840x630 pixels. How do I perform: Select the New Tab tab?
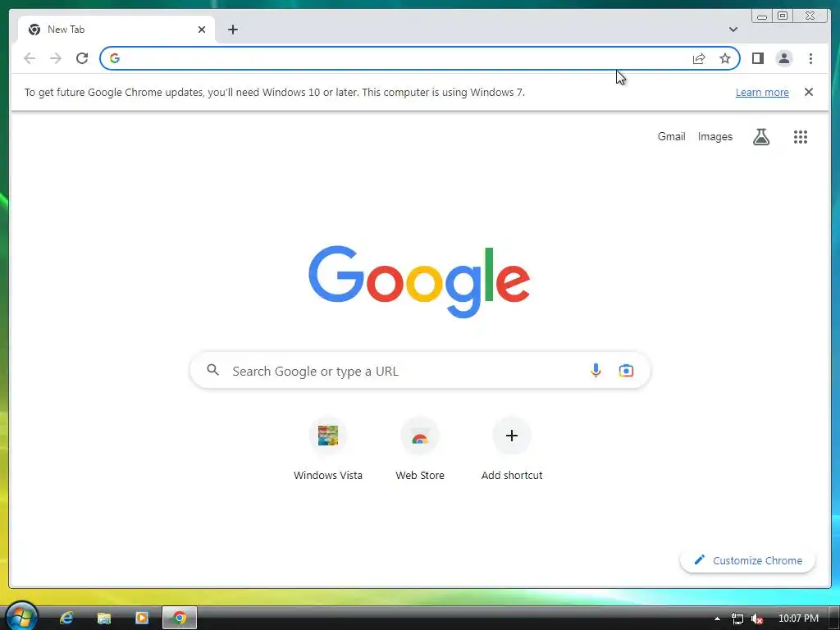tap(116, 30)
